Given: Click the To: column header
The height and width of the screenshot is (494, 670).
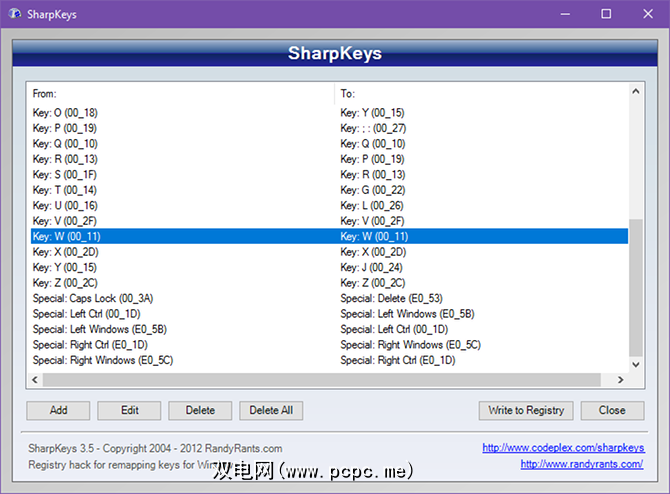Looking at the screenshot, I should [x=347, y=94].
